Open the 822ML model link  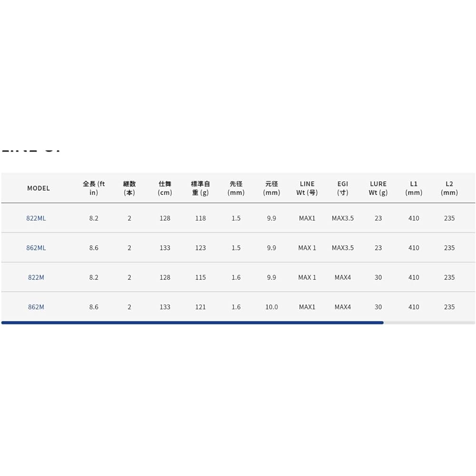[x=36, y=218]
